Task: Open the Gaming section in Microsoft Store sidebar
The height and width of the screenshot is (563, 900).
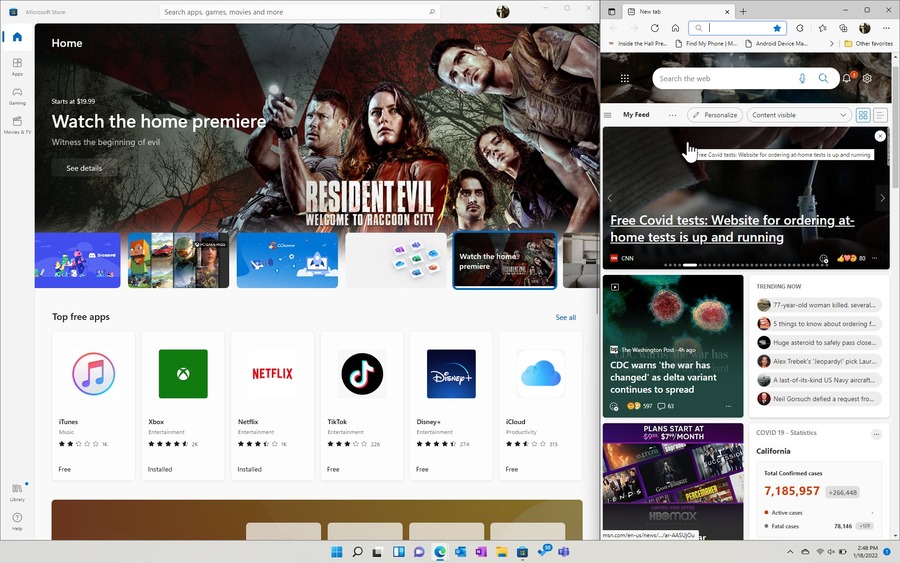Action: click(17, 95)
